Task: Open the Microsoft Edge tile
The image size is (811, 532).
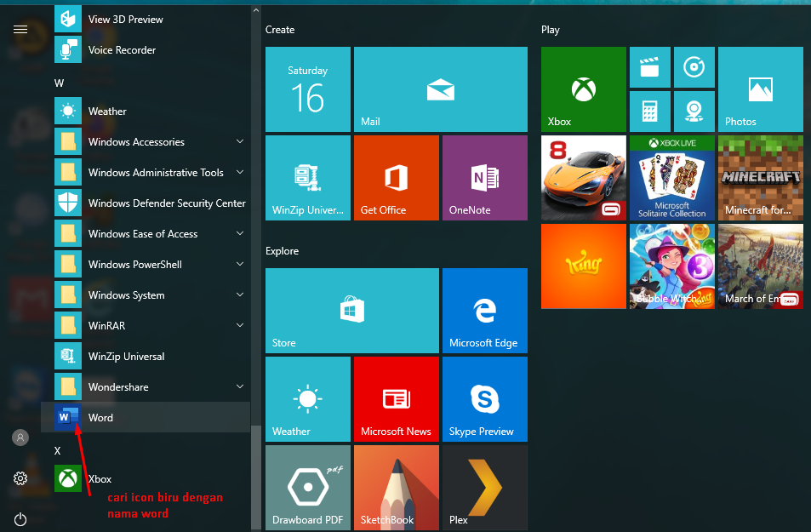Action: pyautogui.click(x=484, y=311)
